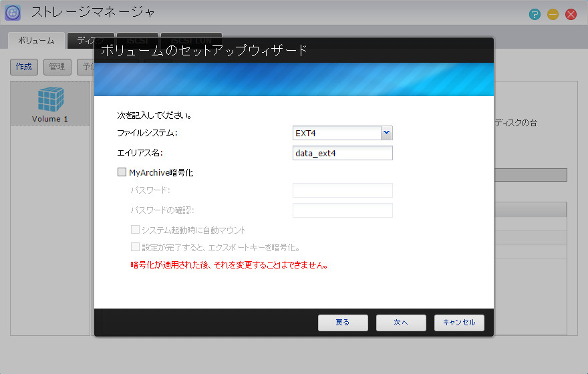588x374 pixels.
Task: Click the キャンセル button
Action: [459, 323]
